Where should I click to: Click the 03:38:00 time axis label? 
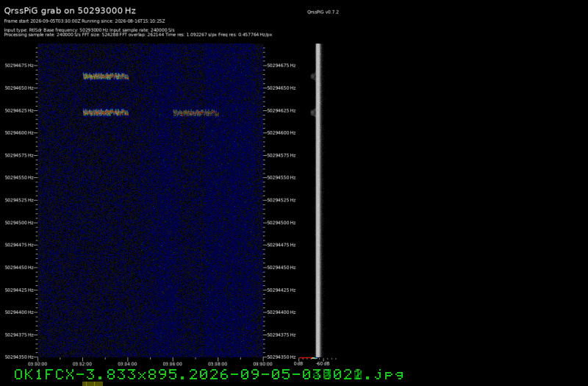[x=218, y=363]
